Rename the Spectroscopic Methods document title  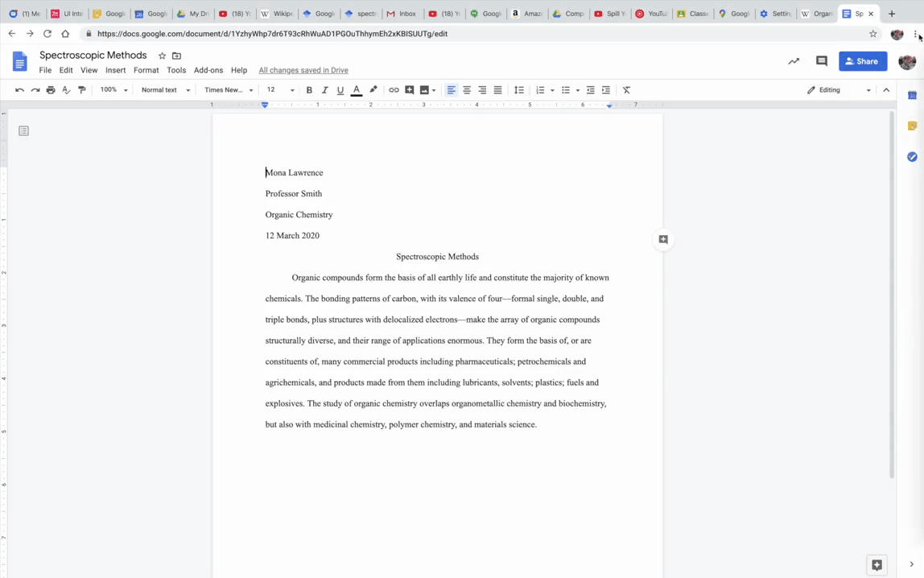[93, 55]
